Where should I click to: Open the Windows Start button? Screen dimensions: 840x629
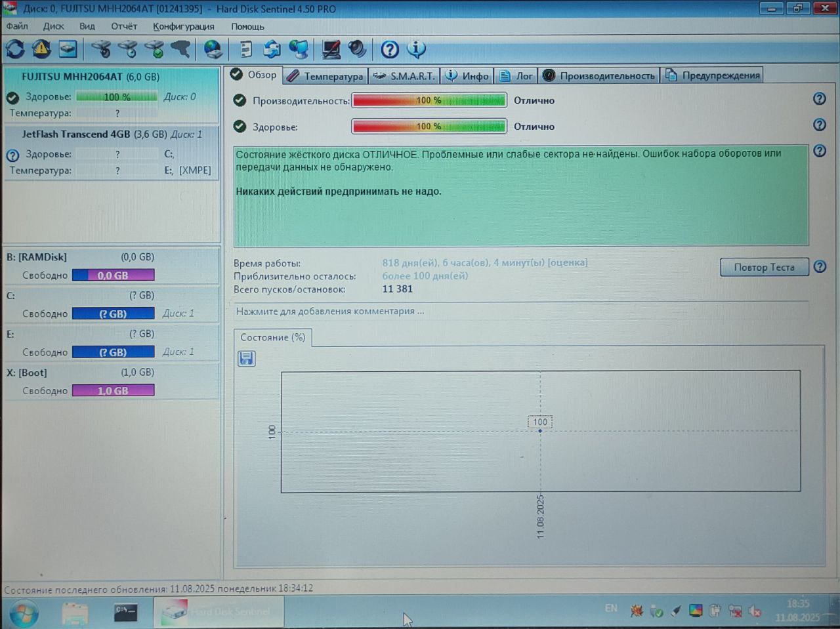pyautogui.click(x=24, y=613)
